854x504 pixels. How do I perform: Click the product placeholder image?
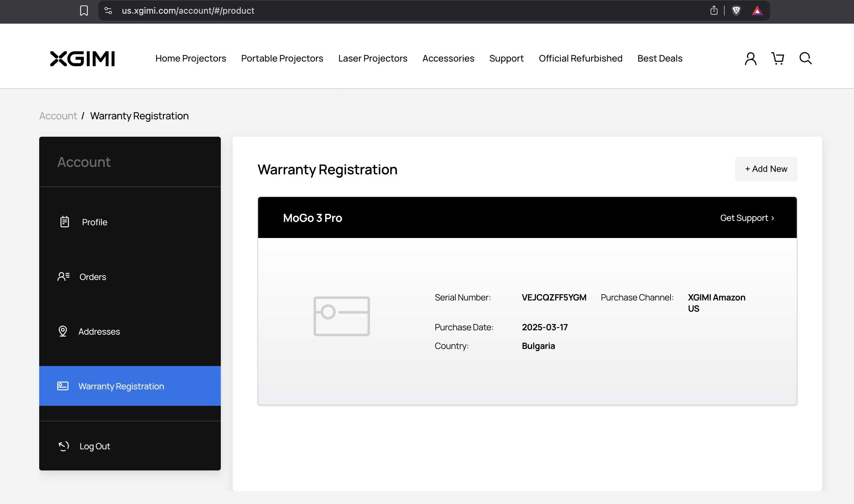[341, 316]
